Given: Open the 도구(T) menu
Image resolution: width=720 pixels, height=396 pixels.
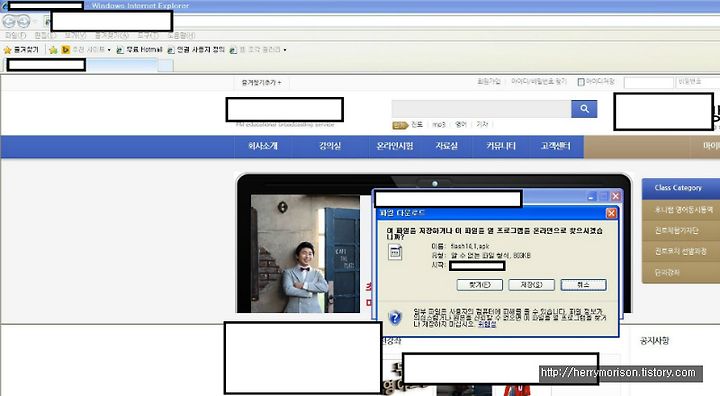Looking at the screenshot, I should tap(148, 35).
